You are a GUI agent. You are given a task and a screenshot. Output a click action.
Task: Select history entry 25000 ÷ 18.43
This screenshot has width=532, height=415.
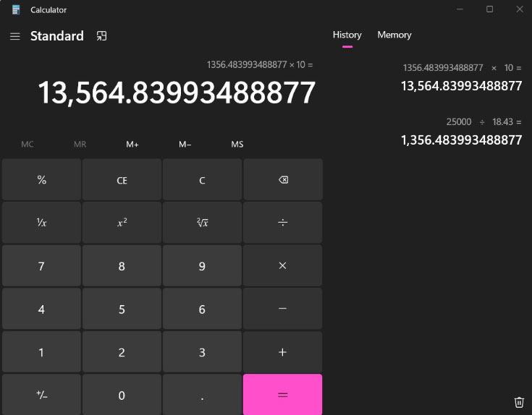pyautogui.click(x=462, y=132)
